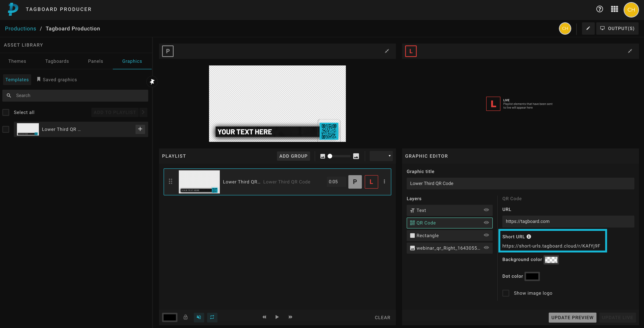This screenshot has height=328, width=644.
Task: Toggle webinar_qr_Right layer visibility eye
Action: (486, 248)
